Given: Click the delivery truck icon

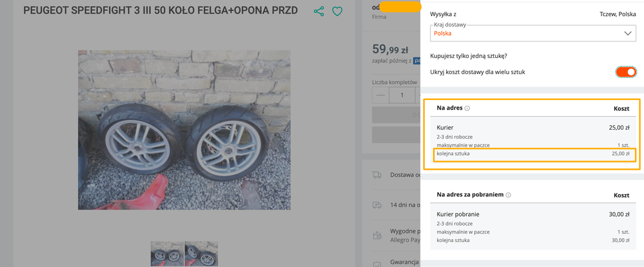Looking at the screenshot, I should click(x=376, y=175).
